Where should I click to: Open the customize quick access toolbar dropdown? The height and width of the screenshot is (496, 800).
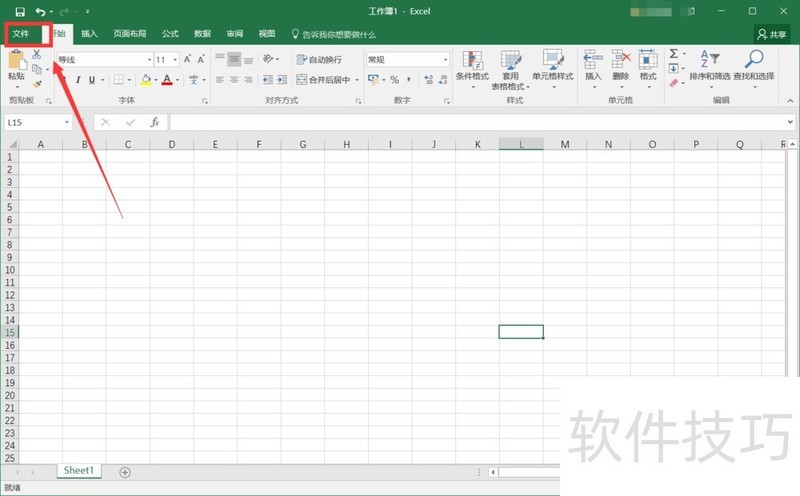point(87,11)
